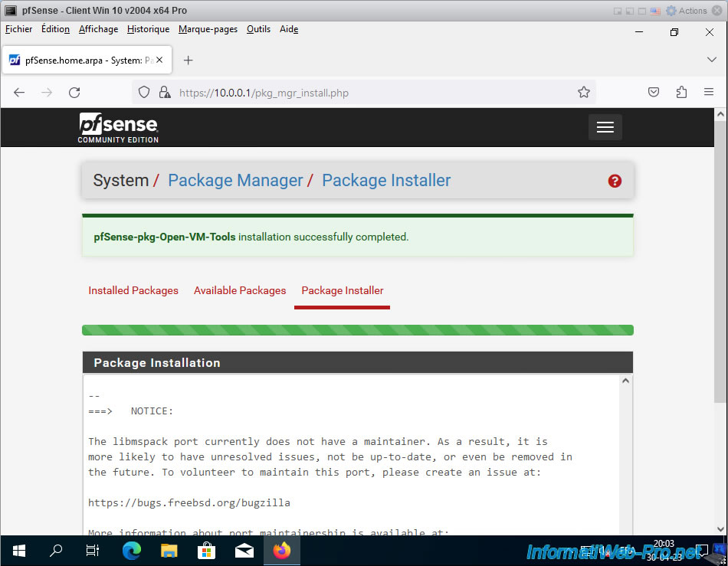Viewport: 728px width, 566px height.
Task: Open a new browser tab
Action: (188, 61)
